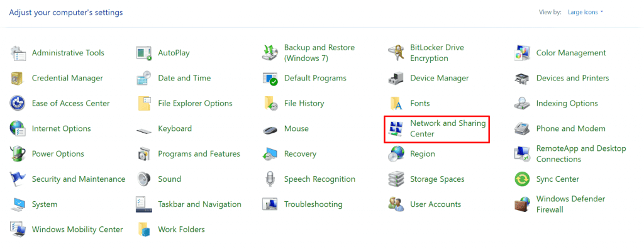Click the Default Programs text link
Screen dimensions: 644x249
pyautogui.click(x=316, y=78)
